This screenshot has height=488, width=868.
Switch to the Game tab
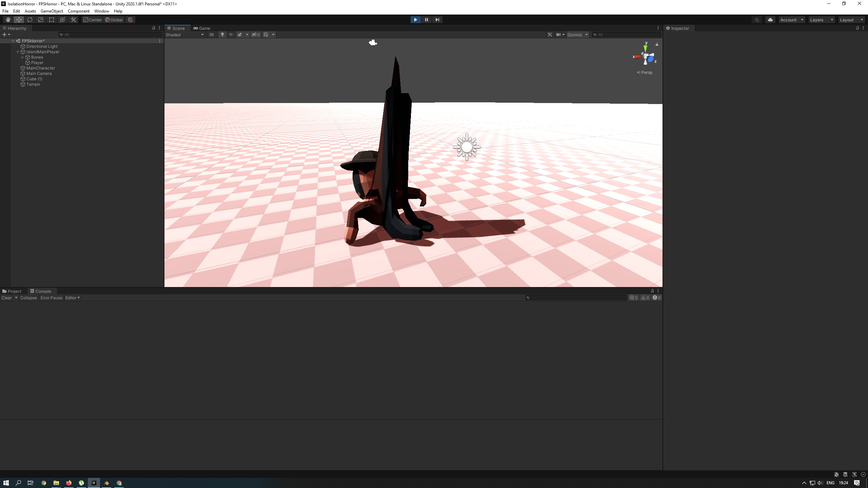tap(202, 28)
